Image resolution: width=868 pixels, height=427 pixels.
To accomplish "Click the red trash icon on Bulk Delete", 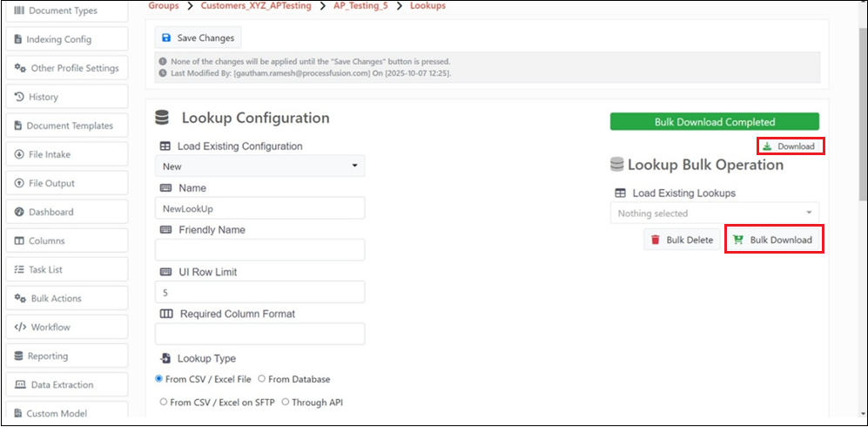I will click(655, 241).
